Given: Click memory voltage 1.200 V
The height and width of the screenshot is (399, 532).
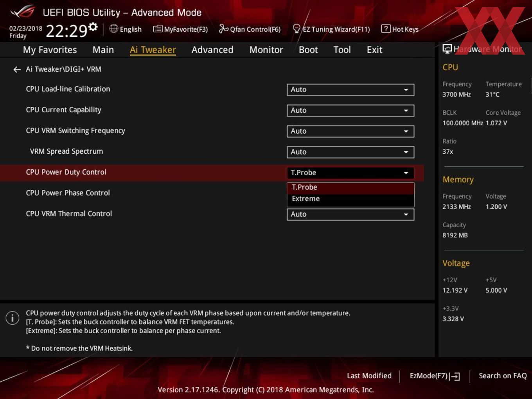Looking at the screenshot, I should (x=496, y=207).
